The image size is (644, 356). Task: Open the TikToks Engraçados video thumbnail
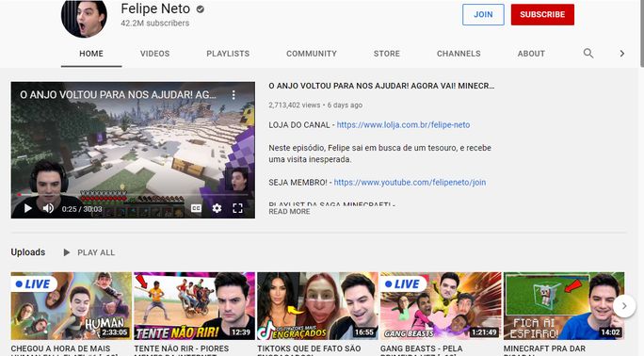point(317,306)
